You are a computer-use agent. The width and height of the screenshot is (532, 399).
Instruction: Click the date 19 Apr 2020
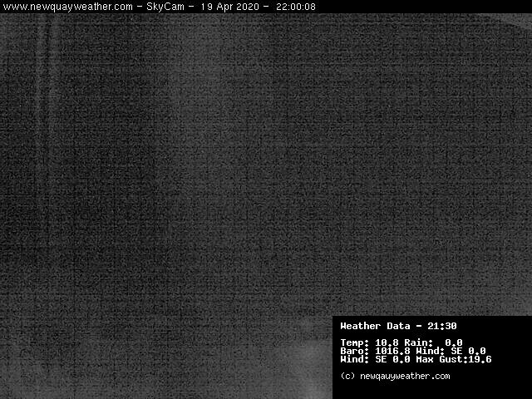[x=229, y=7]
